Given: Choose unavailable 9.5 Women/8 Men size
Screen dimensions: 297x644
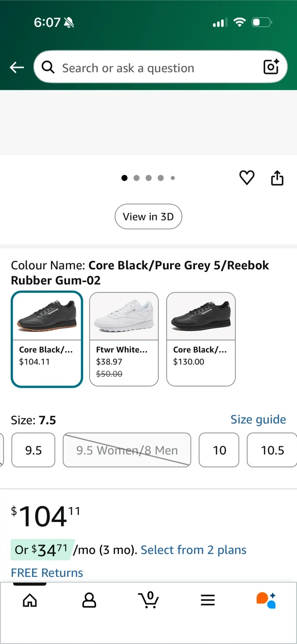Looking at the screenshot, I should [127, 450].
